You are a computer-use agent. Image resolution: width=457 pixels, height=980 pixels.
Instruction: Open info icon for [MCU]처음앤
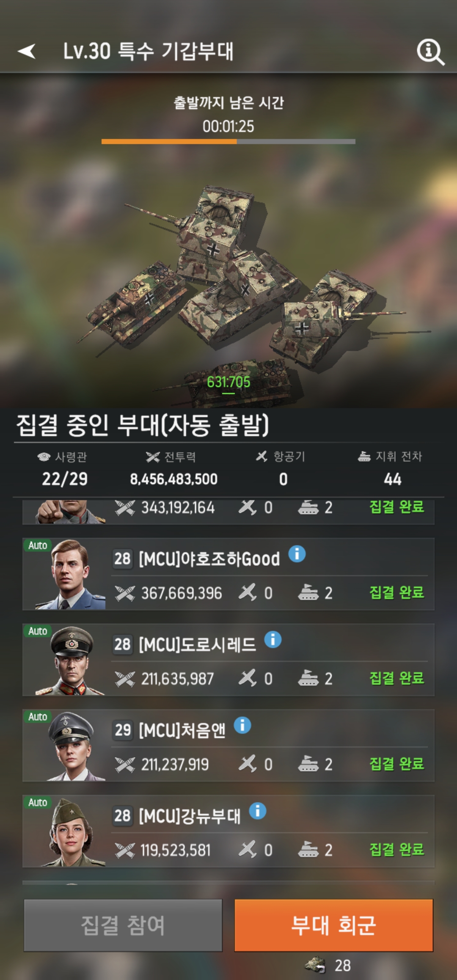[x=242, y=725]
